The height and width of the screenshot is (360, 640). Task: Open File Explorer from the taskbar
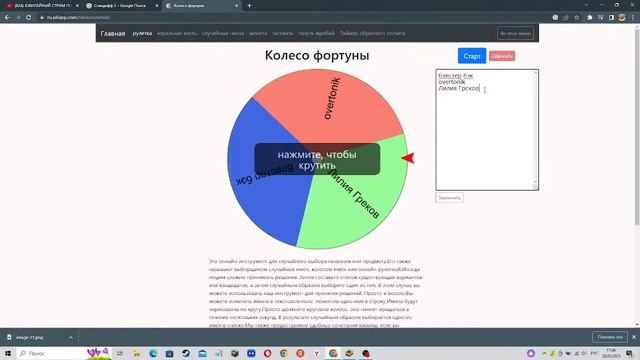click(137, 353)
